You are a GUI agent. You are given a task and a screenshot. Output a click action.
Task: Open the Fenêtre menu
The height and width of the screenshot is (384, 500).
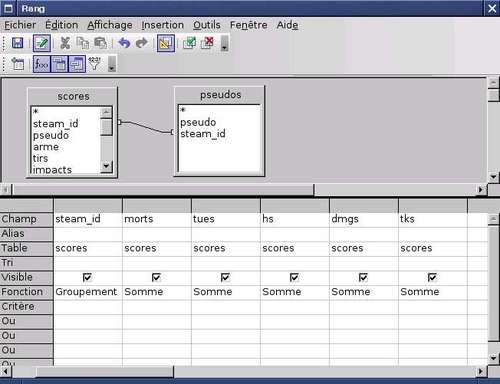(x=249, y=25)
